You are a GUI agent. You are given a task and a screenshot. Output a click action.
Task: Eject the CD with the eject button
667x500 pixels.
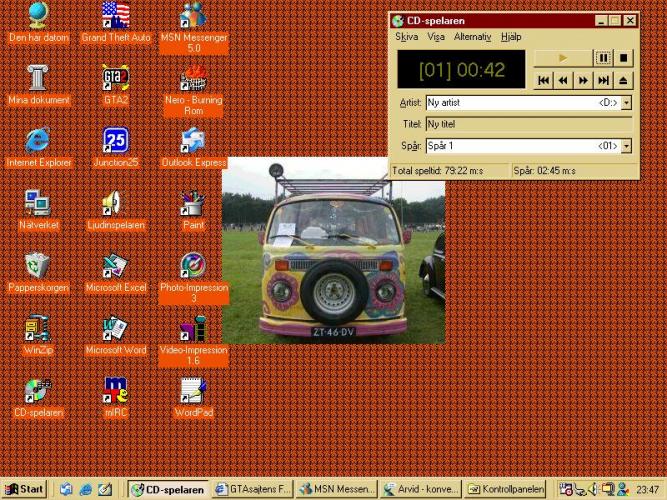pos(624,80)
